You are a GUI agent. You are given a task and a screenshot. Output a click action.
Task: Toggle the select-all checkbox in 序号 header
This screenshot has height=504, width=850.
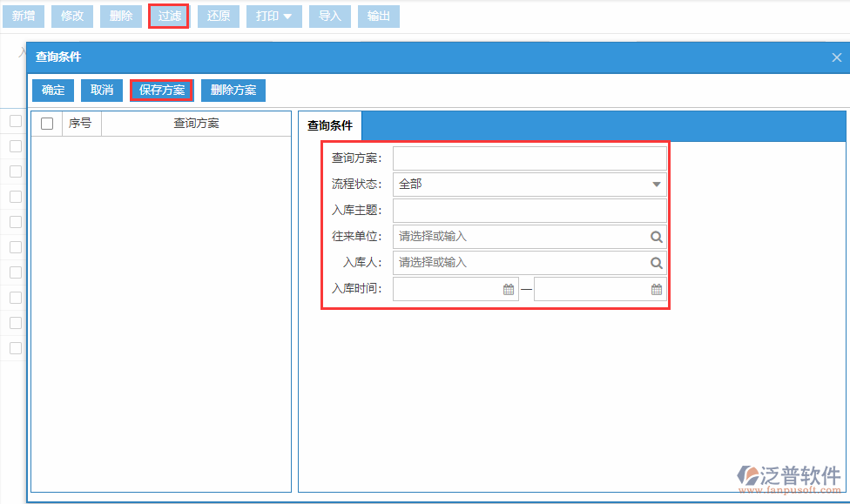(48, 122)
